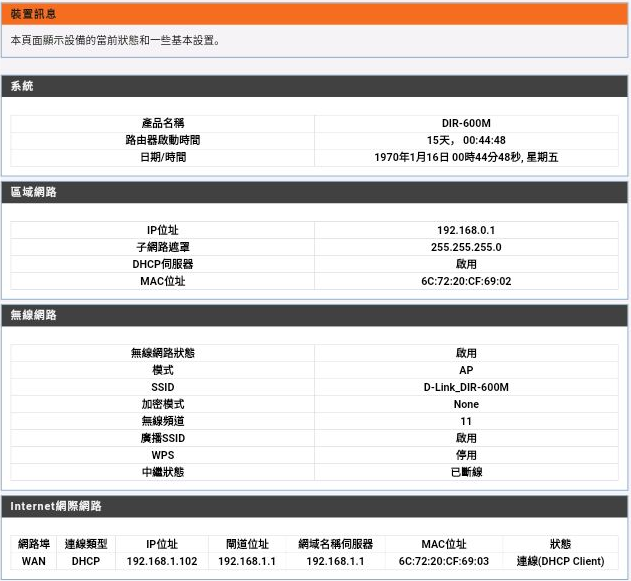Screen dimensions: 631x581
Task: Select status 連線(DHCP Client)
Action: click(560, 561)
